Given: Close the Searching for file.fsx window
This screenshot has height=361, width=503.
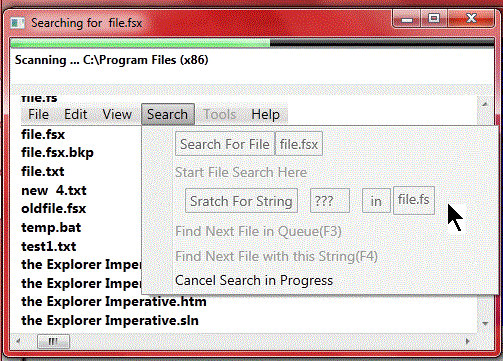Looking at the screenshot, I should point(471,19).
